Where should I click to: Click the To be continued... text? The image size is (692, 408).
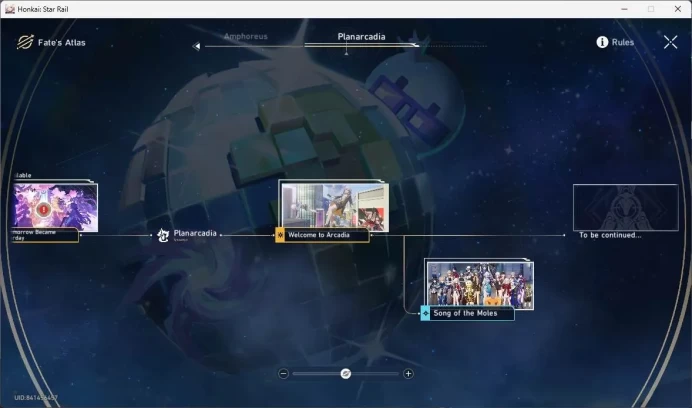point(610,235)
